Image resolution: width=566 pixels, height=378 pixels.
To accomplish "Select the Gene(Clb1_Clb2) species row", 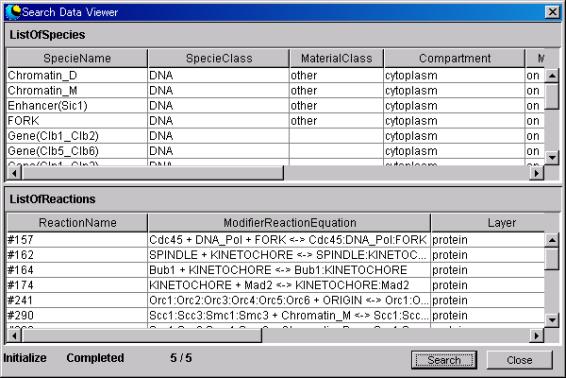I will click(x=275, y=136).
